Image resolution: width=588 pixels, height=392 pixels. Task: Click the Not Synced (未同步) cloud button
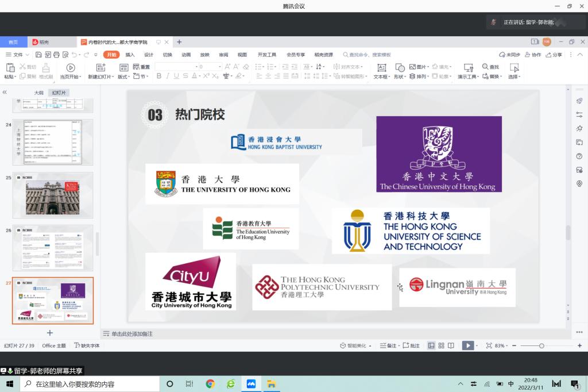click(509, 55)
